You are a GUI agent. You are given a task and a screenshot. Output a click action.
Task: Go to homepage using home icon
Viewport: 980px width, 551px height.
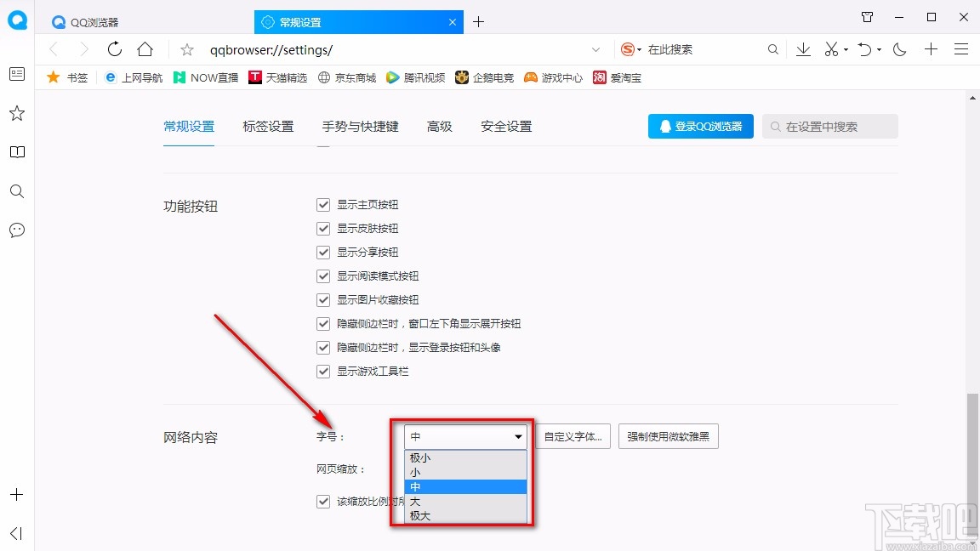pyautogui.click(x=145, y=49)
